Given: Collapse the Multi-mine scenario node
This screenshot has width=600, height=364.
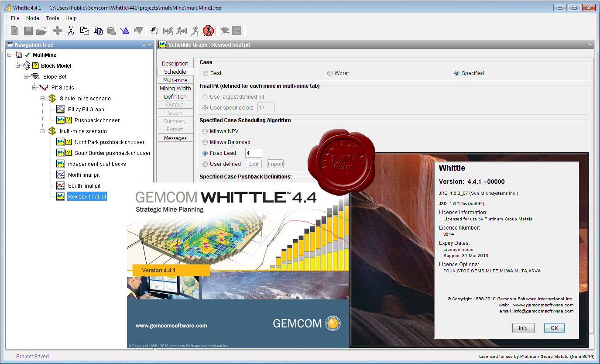Looking at the screenshot, I should (43, 131).
